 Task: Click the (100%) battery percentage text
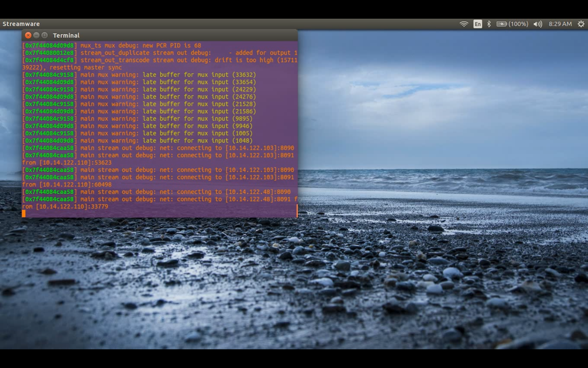tap(518, 24)
